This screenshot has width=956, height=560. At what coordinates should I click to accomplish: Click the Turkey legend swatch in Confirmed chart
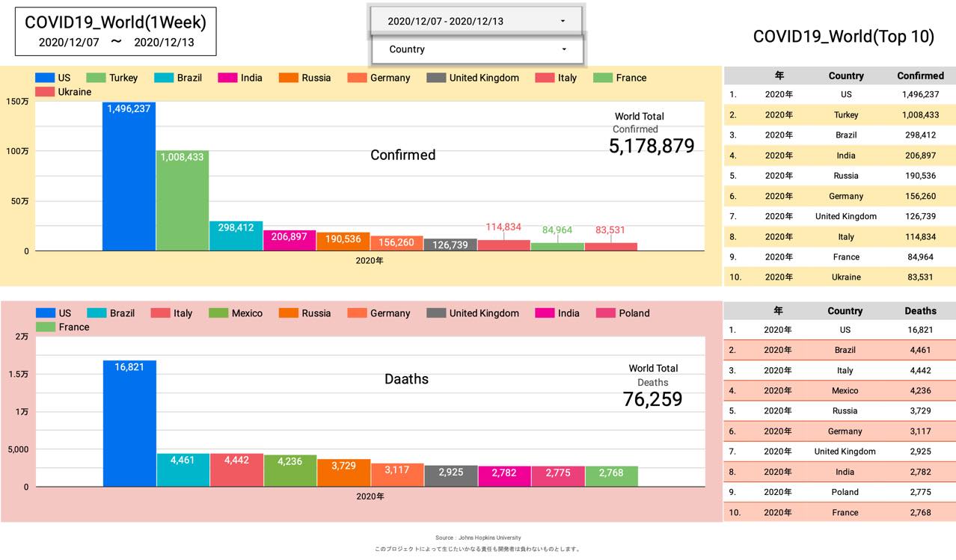96,78
